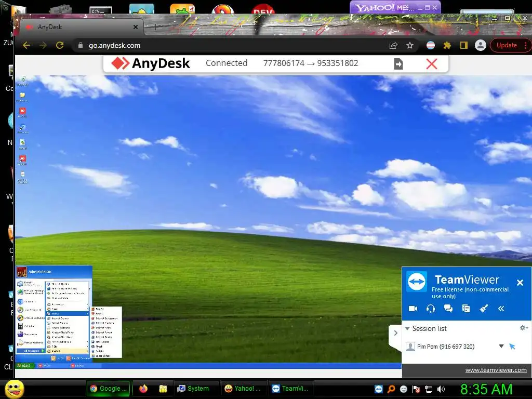
Task: Open the Action Center flag tray icon
Action: tap(416, 389)
